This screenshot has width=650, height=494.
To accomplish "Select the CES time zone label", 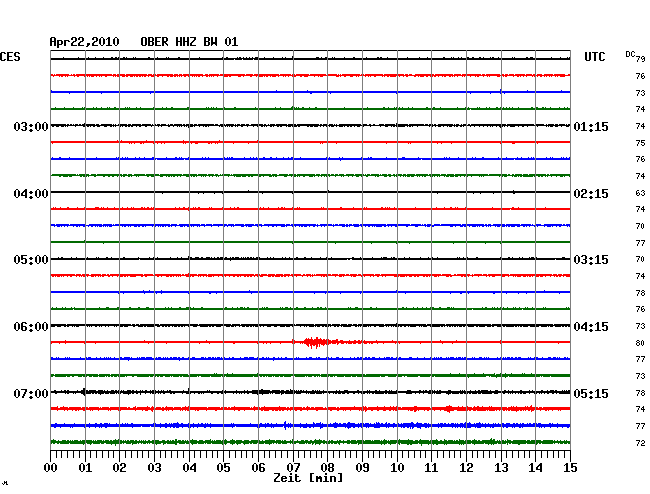I will (x=10, y=57).
